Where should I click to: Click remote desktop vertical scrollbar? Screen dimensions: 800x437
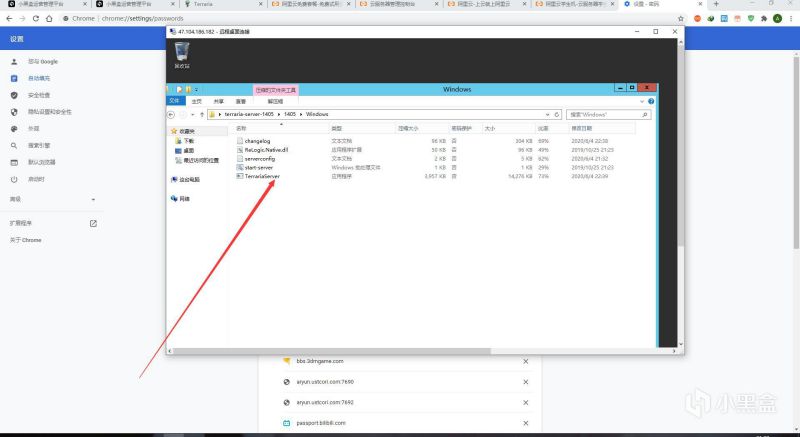coord(681,145)
